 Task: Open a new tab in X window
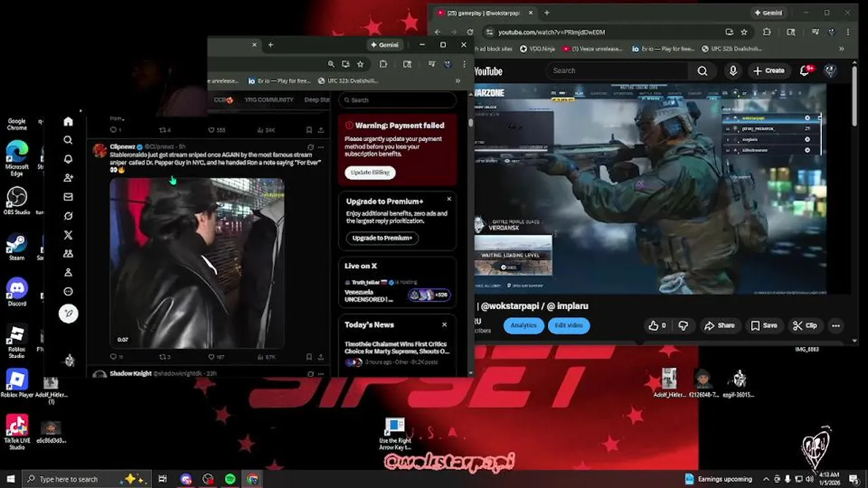tap(271, 45)
